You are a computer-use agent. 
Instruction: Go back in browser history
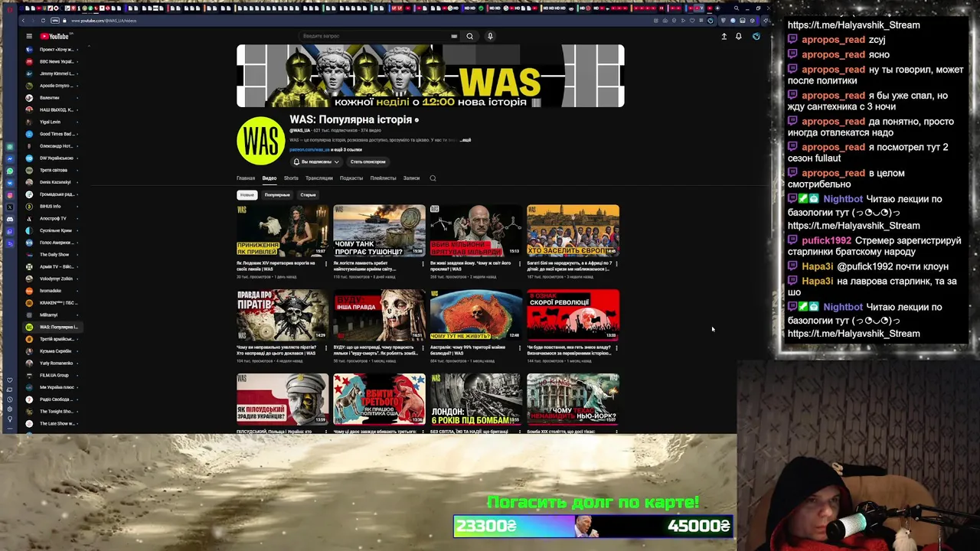(23, 21)
